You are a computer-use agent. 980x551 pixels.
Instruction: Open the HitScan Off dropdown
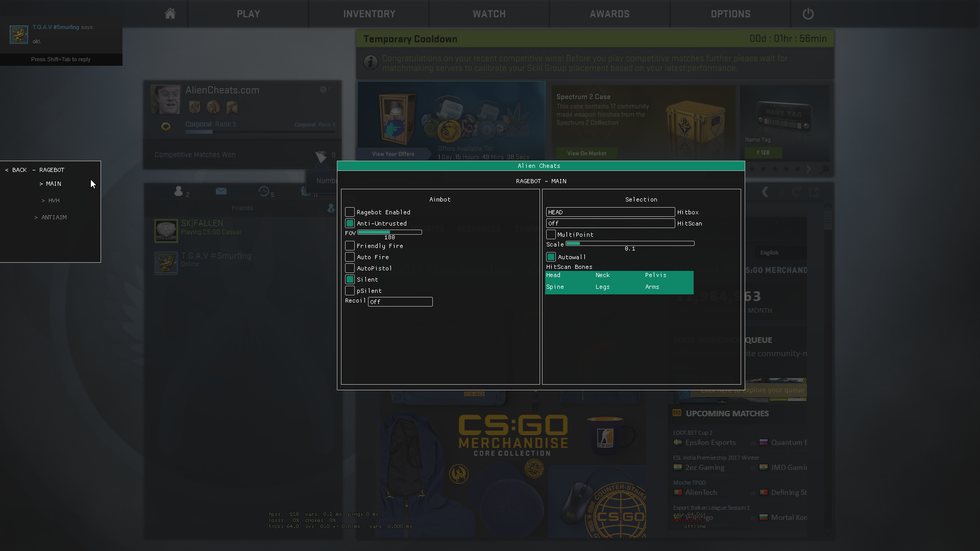(x=610, y=223)
